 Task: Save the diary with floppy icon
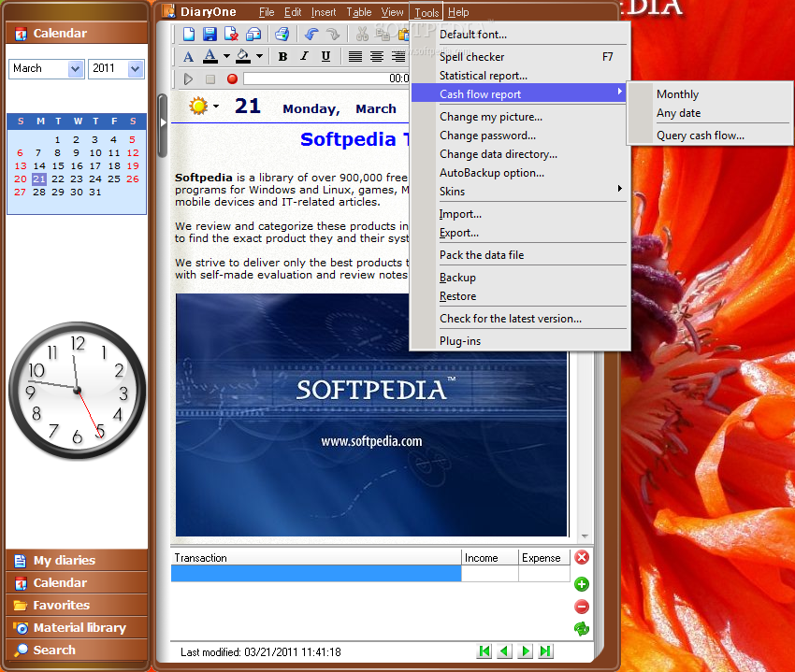tap(210, 34)
